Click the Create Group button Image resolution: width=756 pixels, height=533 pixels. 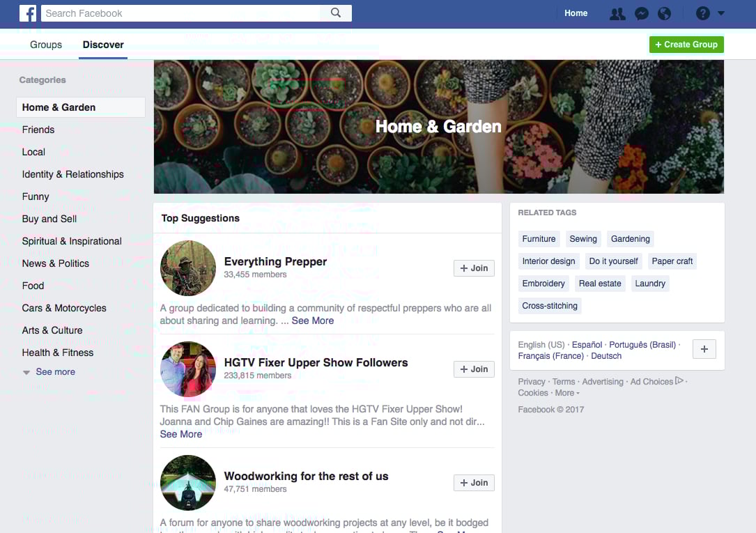[686, 45]
